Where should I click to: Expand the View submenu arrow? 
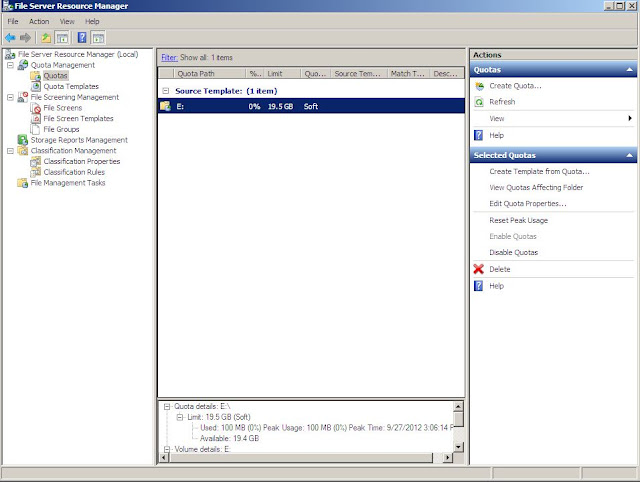[630, 118]
